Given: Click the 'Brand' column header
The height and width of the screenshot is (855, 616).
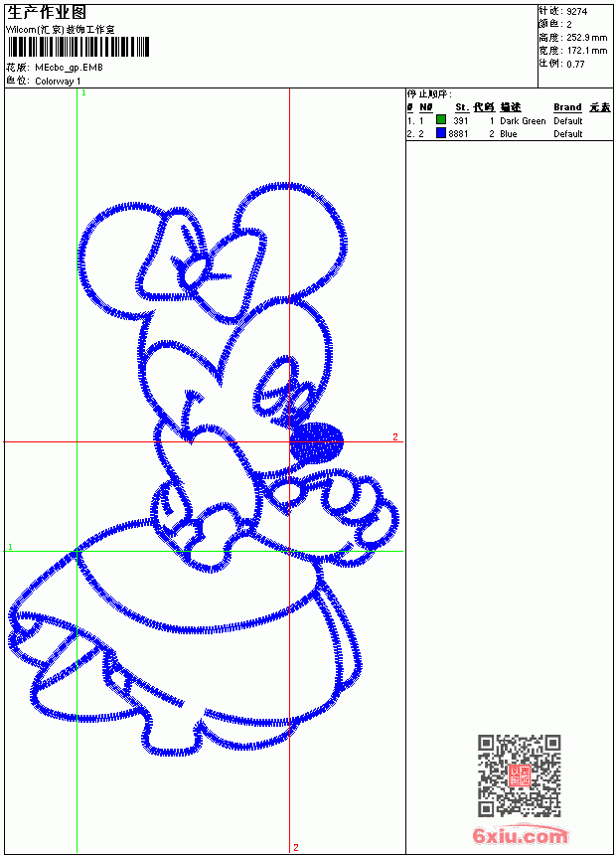Looking at the screenshot, I should point(567,107).
